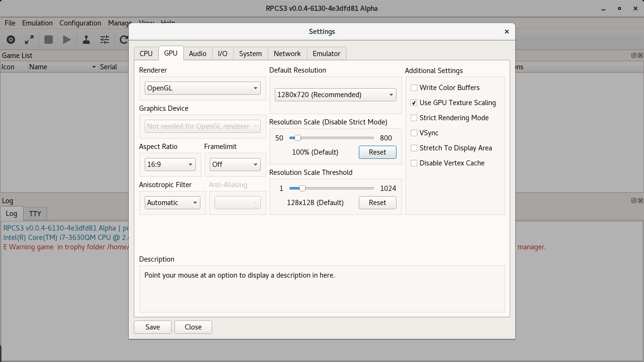Open the Framelimit dropdown
This screenshot has width=644, height=362.
(235, 165)
